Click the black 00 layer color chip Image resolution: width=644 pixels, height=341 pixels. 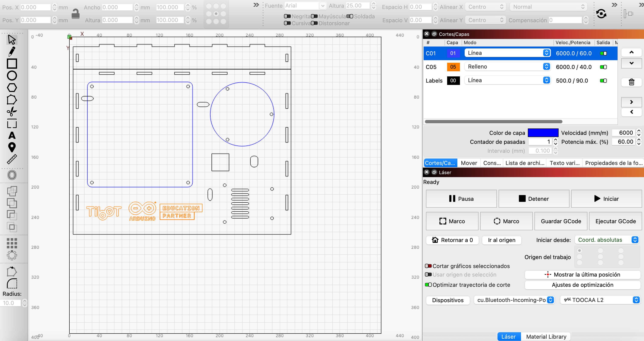[453, 81]
